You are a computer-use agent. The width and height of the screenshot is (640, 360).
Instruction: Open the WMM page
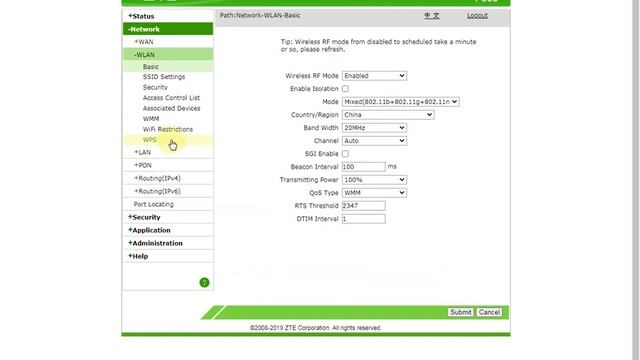coord(151,119)
